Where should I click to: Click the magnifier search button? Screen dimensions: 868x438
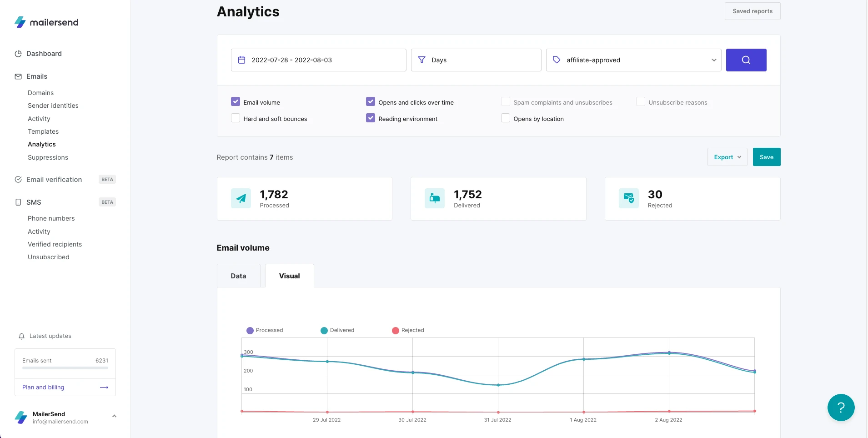pyautogui.click(x=746, y=60)
